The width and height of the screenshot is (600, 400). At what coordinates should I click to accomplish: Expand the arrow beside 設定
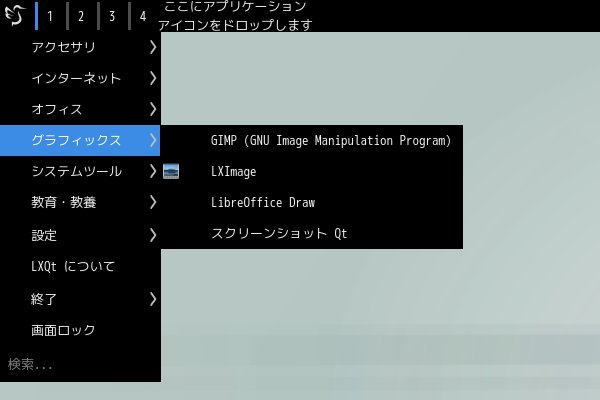[153, 235]
